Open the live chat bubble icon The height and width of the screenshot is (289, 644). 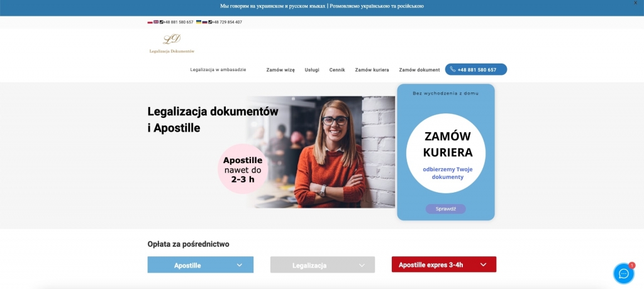point(623,273)
